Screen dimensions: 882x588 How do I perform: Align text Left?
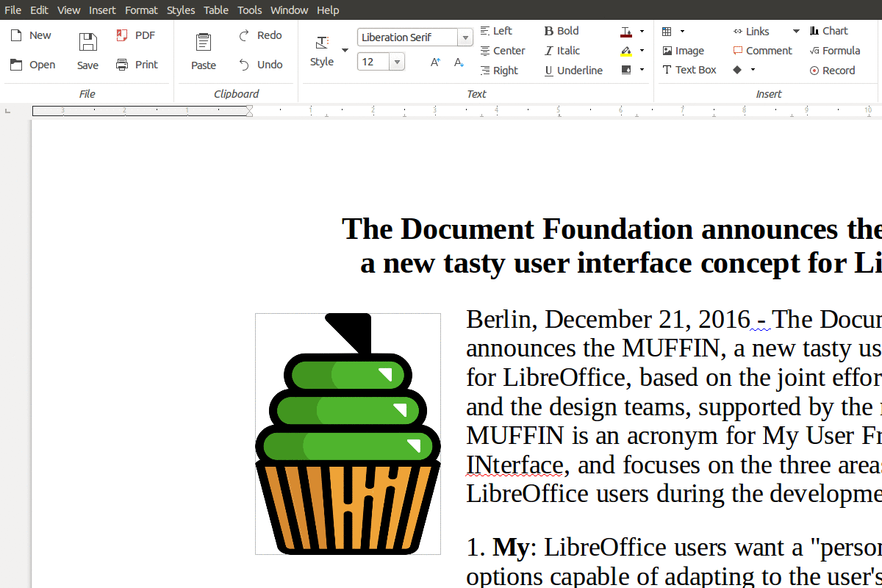[x=496, y=31]
